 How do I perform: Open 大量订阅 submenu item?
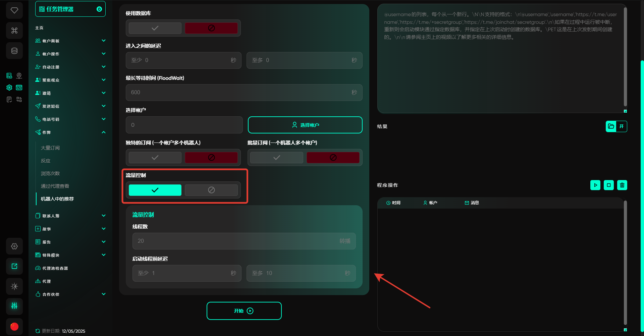[50, 148]
